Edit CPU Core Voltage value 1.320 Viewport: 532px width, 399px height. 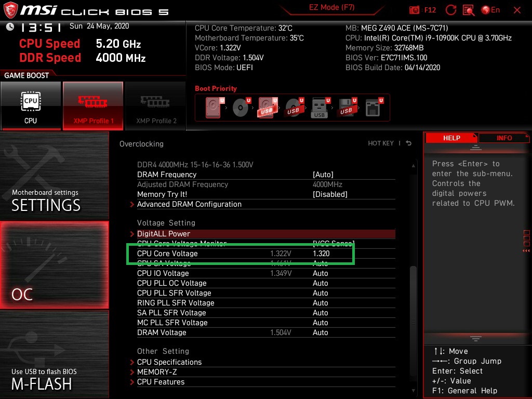point(321,254)
